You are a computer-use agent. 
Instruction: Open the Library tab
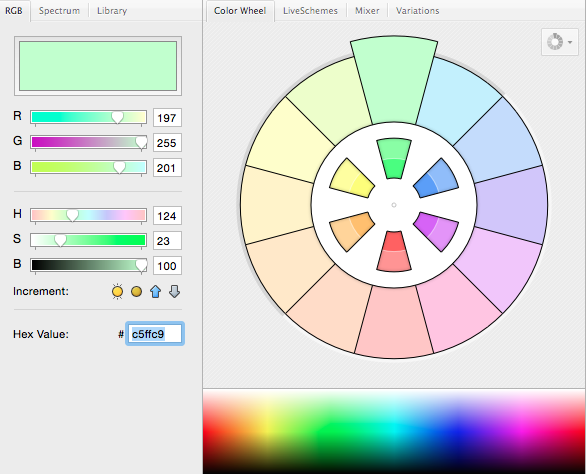[112, 11]
